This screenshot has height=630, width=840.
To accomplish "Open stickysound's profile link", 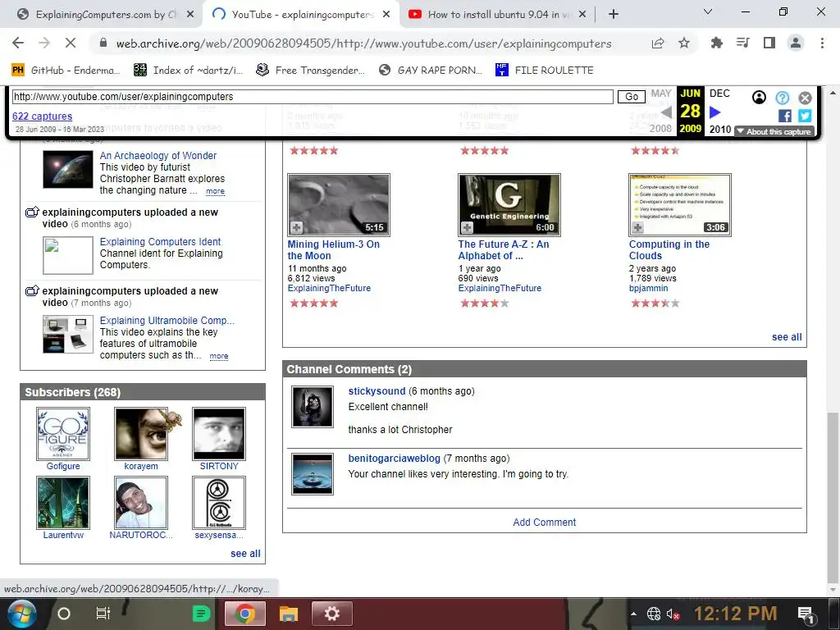I will 377,391.
